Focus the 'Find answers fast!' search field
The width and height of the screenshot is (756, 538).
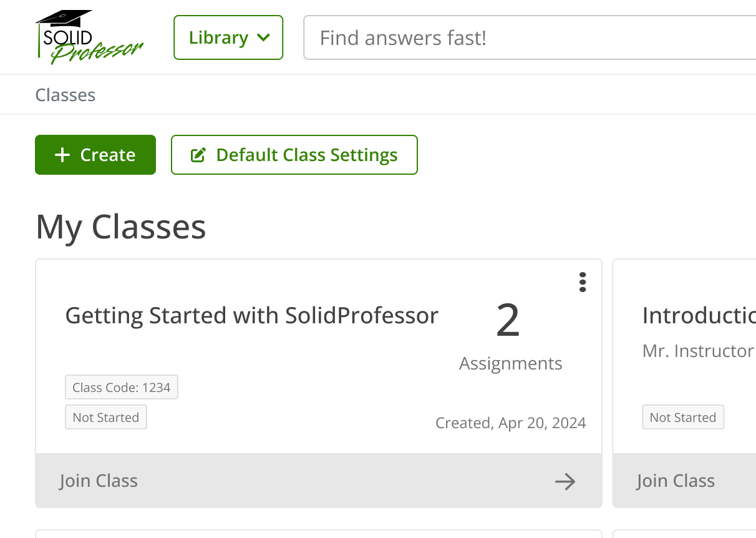(530, 37)
